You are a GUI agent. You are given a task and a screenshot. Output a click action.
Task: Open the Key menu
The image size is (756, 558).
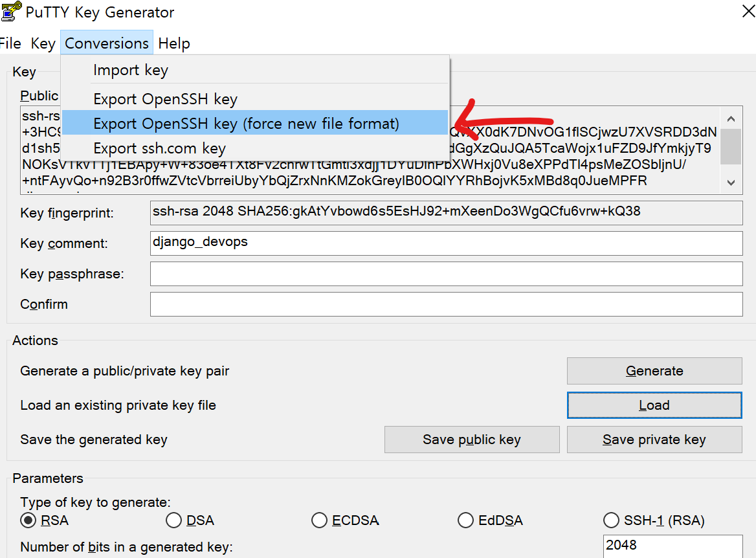coord(43,43)
